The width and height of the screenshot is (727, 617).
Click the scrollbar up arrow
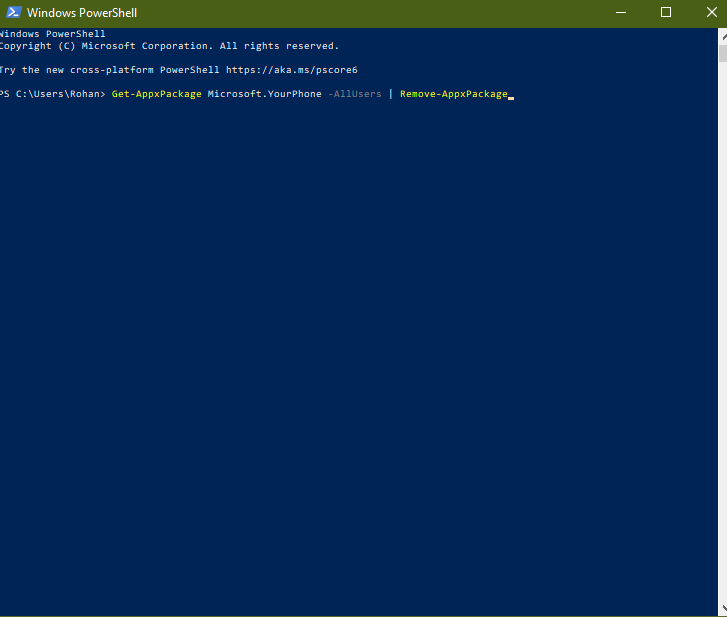coord(723,37)
